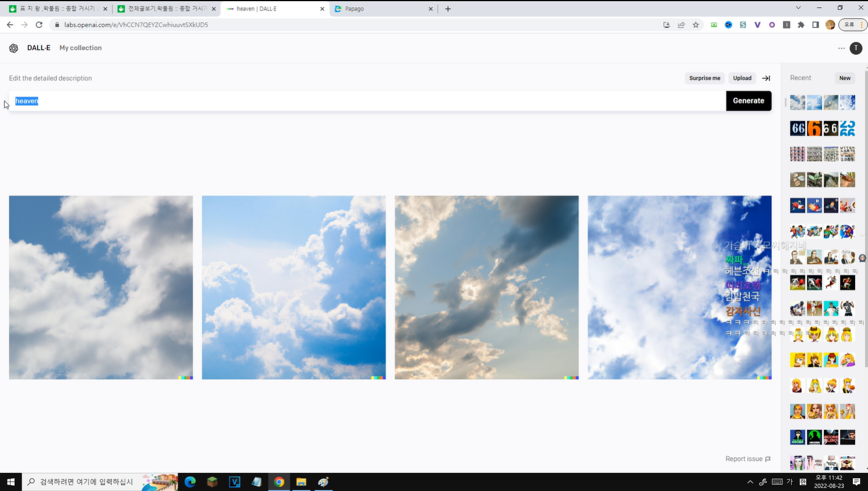Viewport: 868px width, 491px height.
Task: Click the DALL·E home link
Action: click(38, 48)
